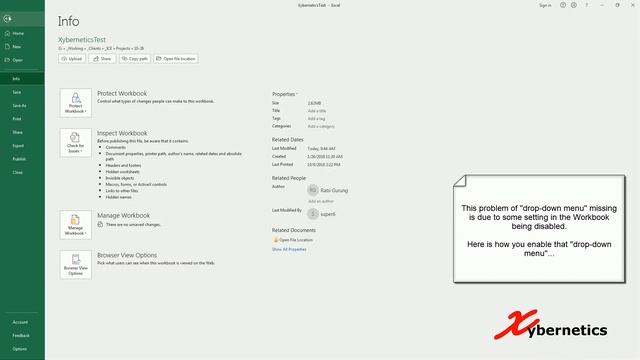The height and width of the screenshot is (360, 640).
Task: Click the 'Hidden worksheets' bullet
Action: point(122,172)
